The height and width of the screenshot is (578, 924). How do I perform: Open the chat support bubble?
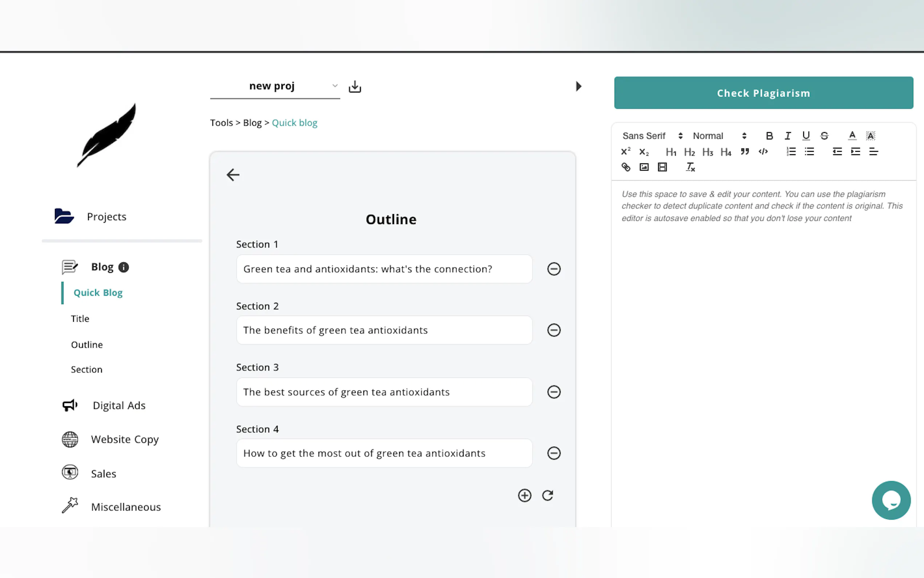[891, 500]
